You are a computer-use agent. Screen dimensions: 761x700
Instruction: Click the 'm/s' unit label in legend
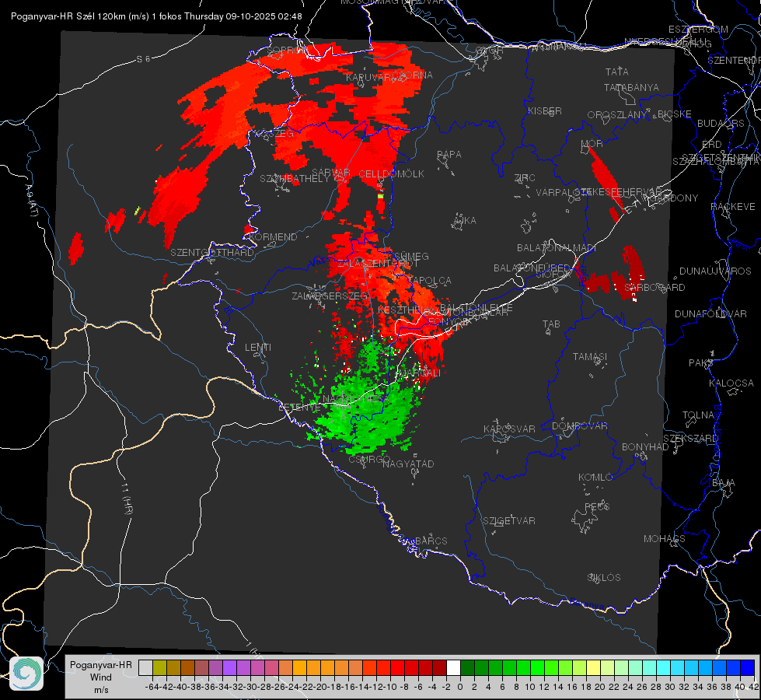(x=100, y=689)
